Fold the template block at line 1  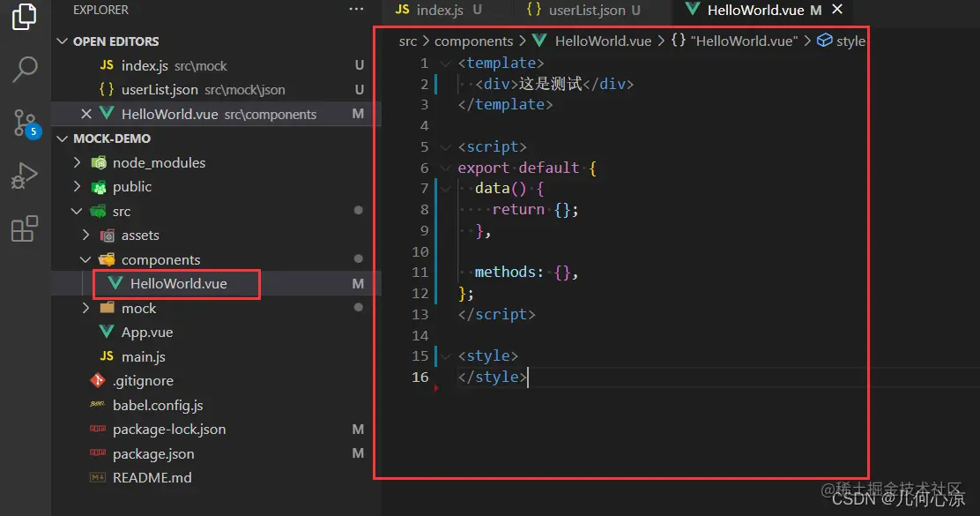click(x=445, y=64)
